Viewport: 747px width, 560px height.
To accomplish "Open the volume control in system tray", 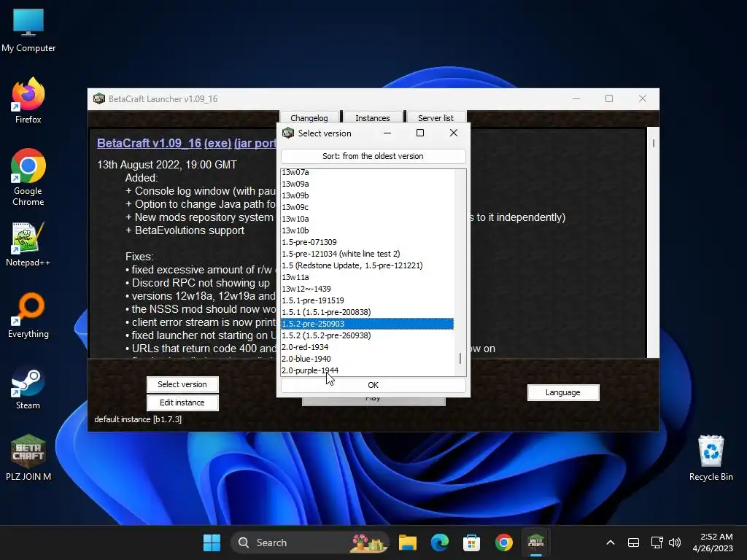I will tap(675, 542).
